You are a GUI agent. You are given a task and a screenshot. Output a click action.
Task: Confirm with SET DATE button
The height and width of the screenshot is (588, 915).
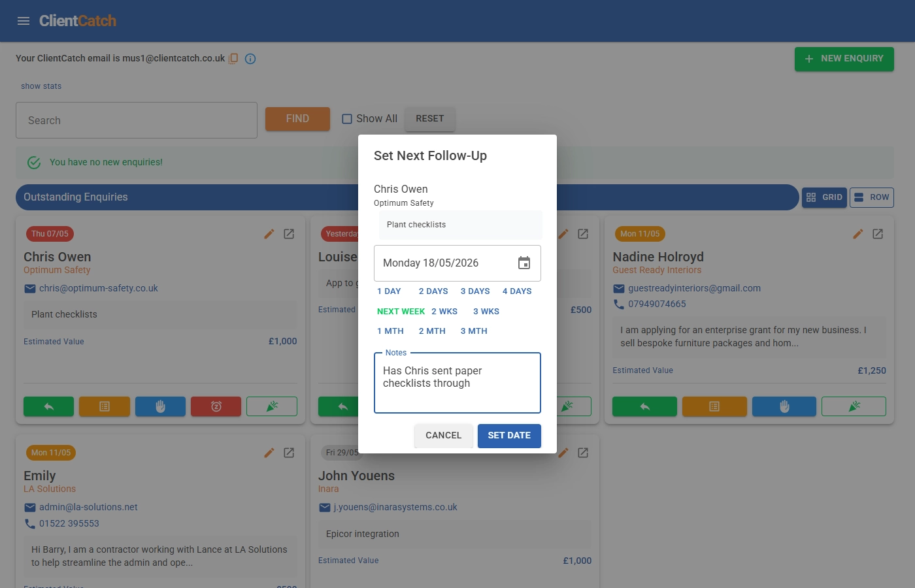tap(509, 436)
